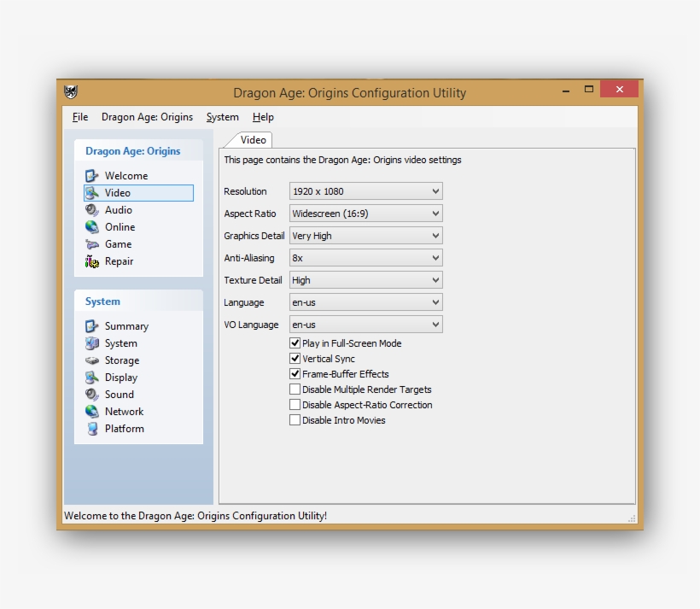Open the File menu
700x609 pixels.
click(80, 117)
